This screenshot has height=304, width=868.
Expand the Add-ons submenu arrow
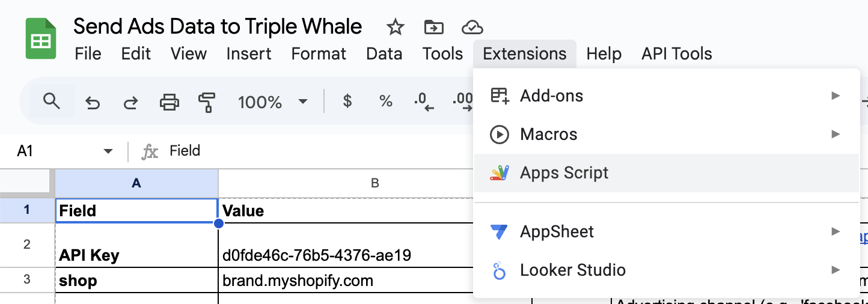pyautogui.click(x=836, y=96)
